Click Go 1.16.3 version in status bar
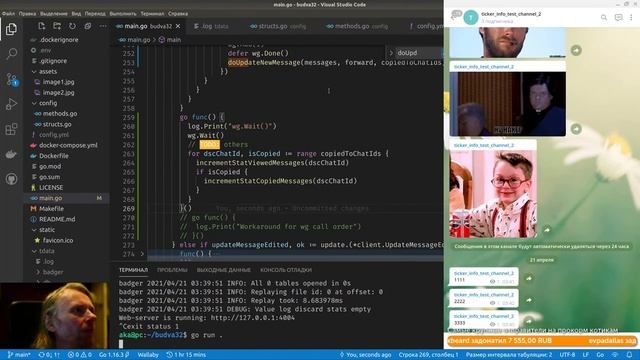Image resolution: width=640 pixels, height=360 pixels. (114, 355)
